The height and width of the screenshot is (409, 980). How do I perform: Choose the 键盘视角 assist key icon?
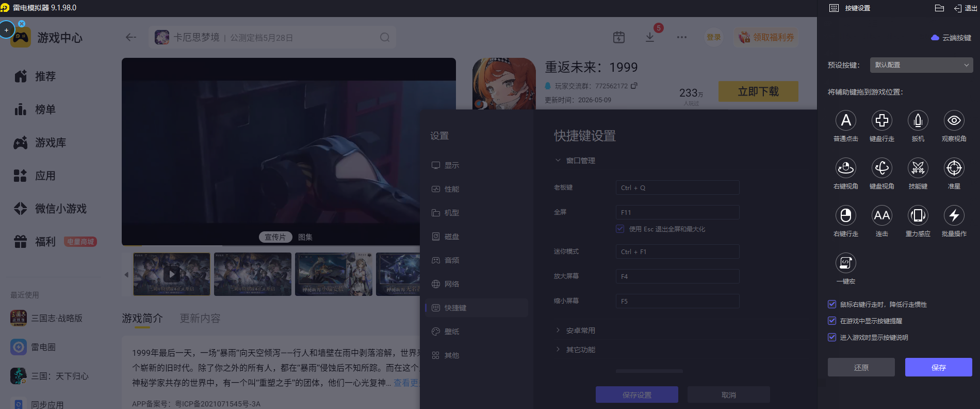pyautogui.click(x=882, y=168)
